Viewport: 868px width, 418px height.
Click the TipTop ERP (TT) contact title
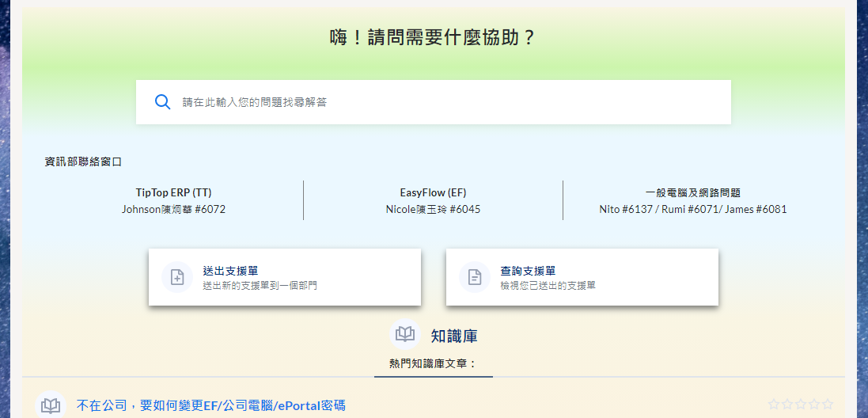click(x=173, y=192)
